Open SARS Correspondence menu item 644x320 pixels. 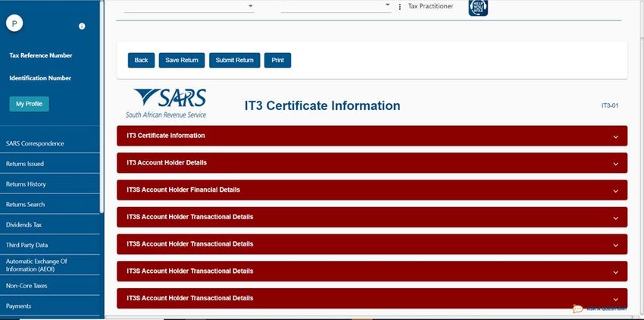pyautogui.click(x=50, y=143)
